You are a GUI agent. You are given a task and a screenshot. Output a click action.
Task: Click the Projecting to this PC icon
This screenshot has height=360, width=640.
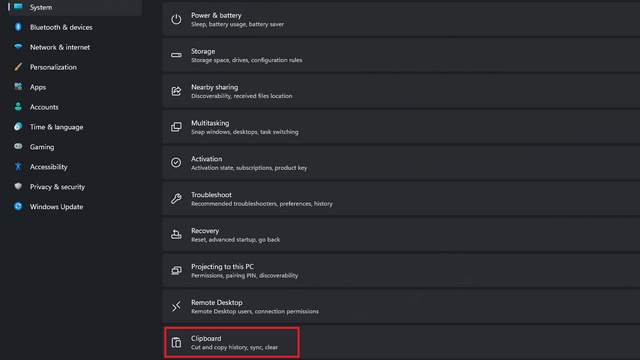pos(176,270)
